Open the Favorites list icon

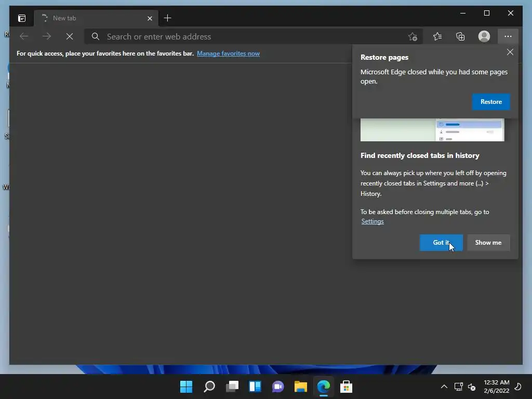[437, 36]
